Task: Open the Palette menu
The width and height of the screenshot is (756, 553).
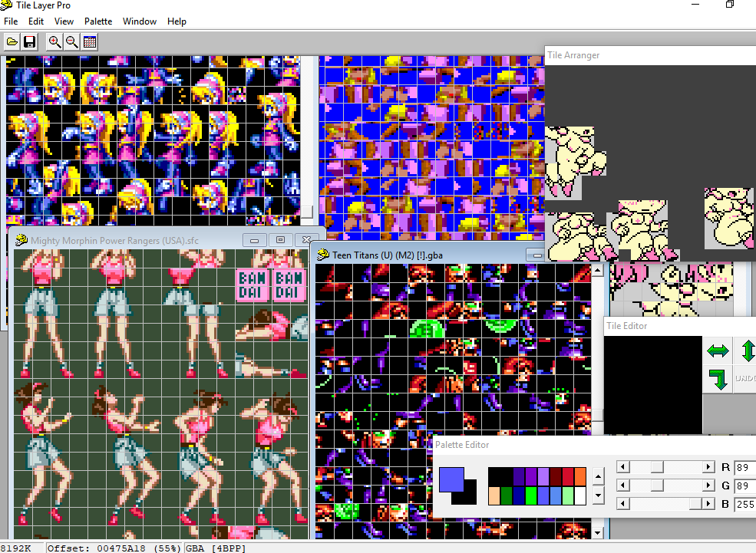Action: pyautogui.click(x=97, y=21)
